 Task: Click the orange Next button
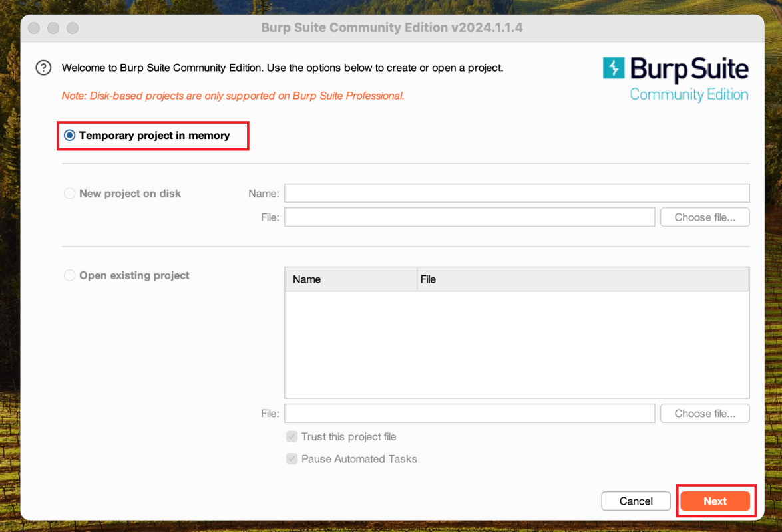[x=715, y=501]
